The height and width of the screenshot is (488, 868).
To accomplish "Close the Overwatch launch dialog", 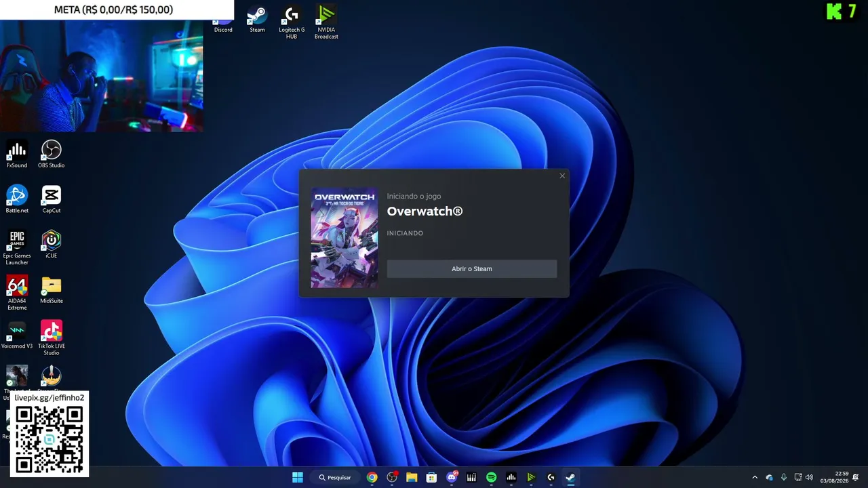I will (562, 176).
